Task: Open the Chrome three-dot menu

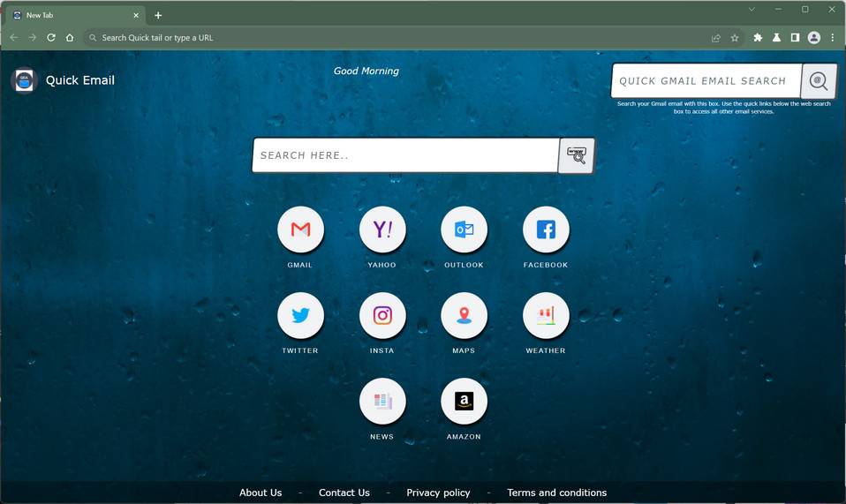Action: point(833,38)
